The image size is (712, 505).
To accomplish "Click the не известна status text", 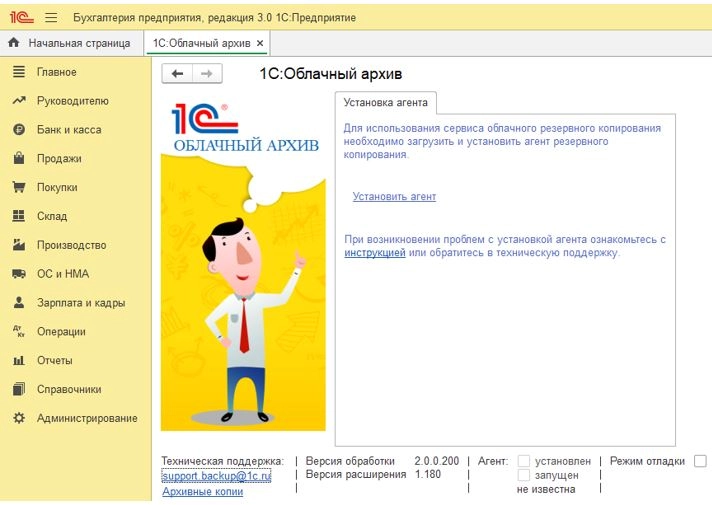I will [x=546, y=490].
